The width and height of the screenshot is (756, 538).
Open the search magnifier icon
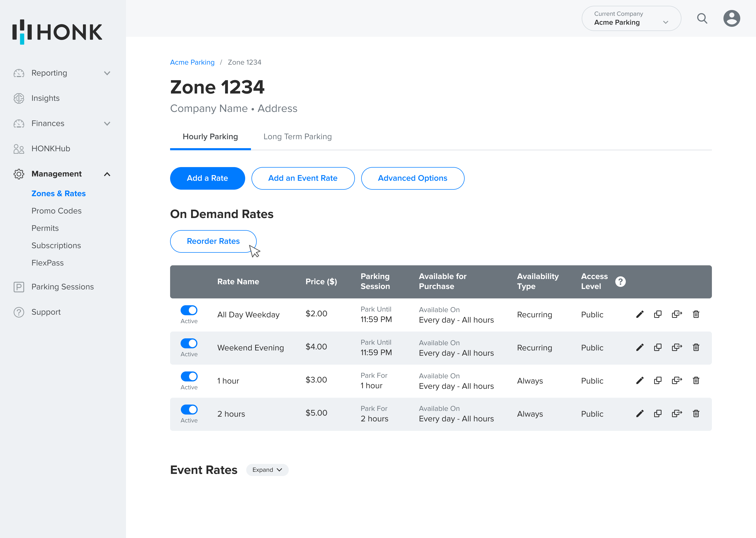(702, 19)
